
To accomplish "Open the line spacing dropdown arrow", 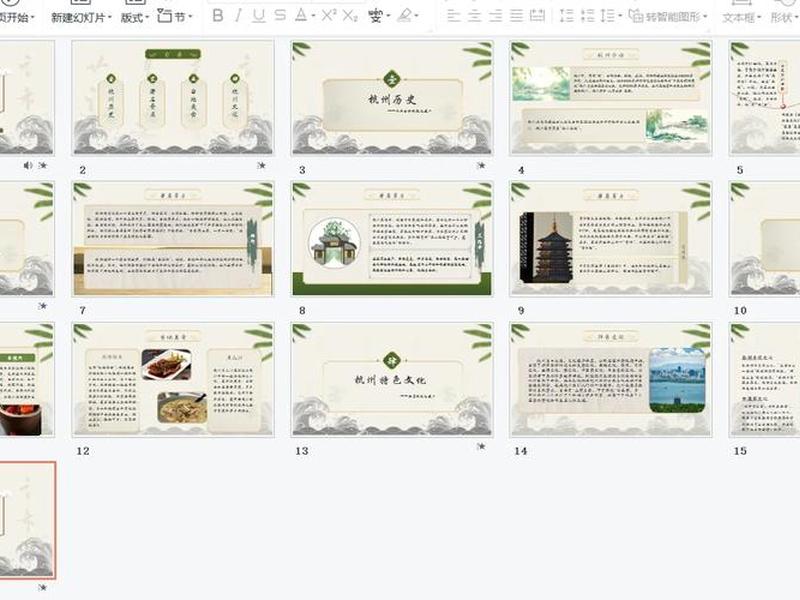I will pos(620,16).
